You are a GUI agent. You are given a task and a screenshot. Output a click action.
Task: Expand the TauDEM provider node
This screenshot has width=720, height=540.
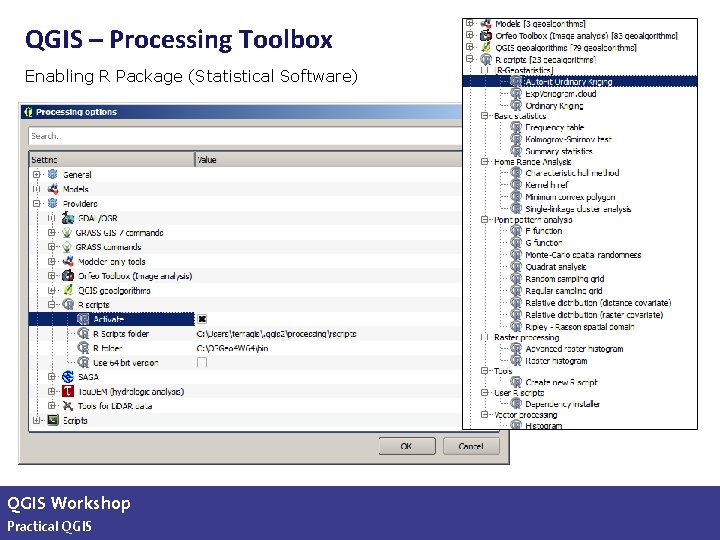coord(51,391)
